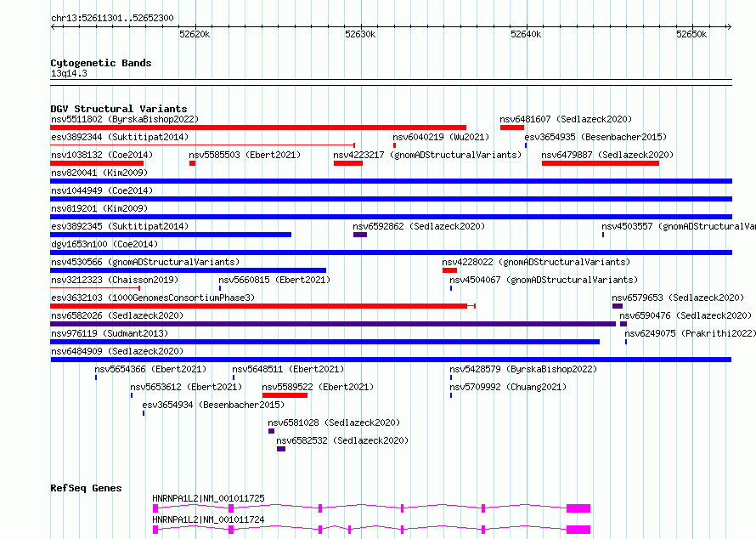The height and width of the screenshot is (539, 756).
Task: Open esv3892345 (Suktitipat2014) variant
Action: pos(120,226)
